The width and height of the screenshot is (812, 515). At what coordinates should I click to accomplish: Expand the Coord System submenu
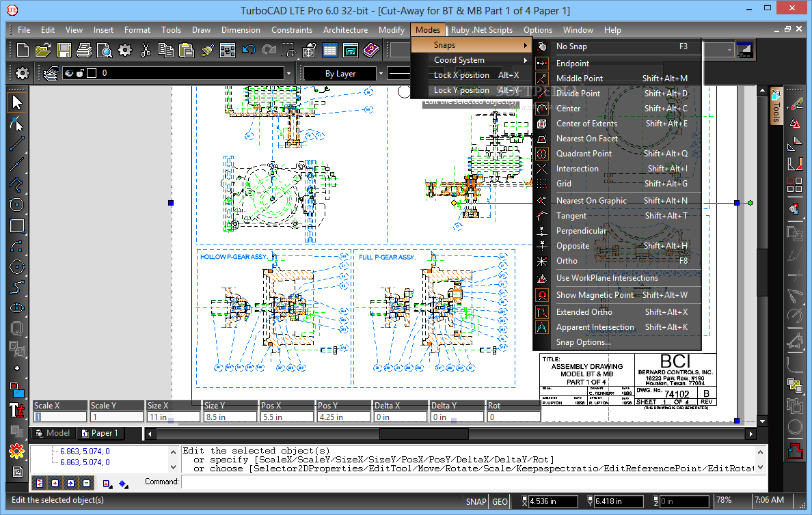click(471, 60)
